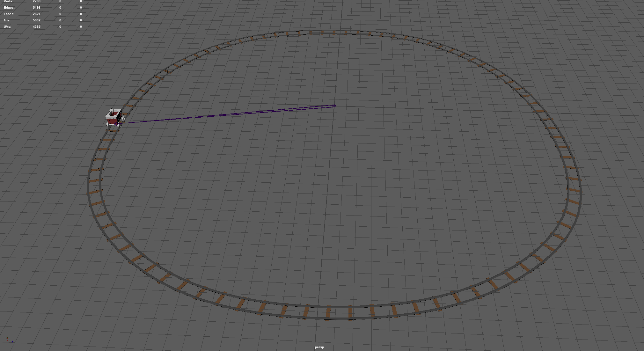Image resolution: width=644 pixels, height=351 pixels.
Task: Click the UV count value 4385
Action: pos(36,27)
